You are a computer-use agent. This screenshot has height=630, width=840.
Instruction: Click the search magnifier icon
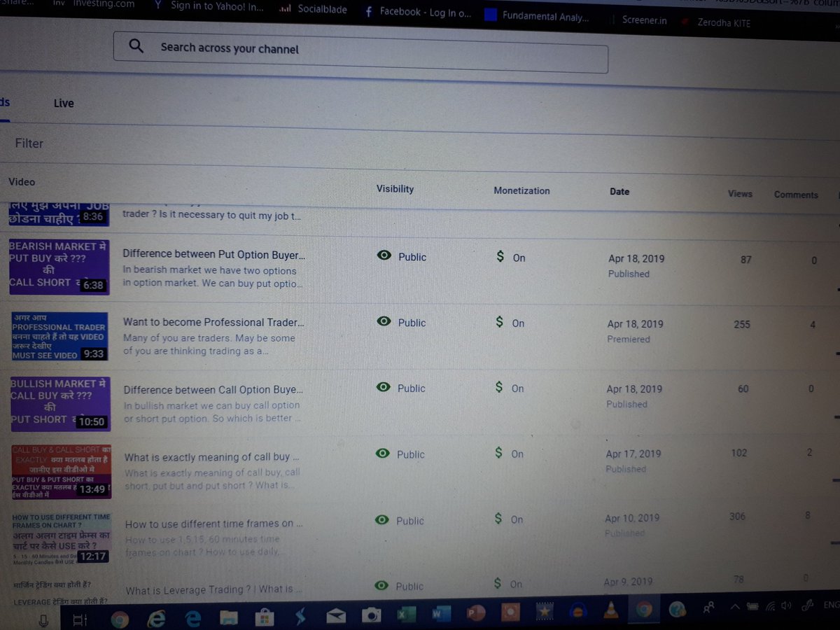coord(136,46)
